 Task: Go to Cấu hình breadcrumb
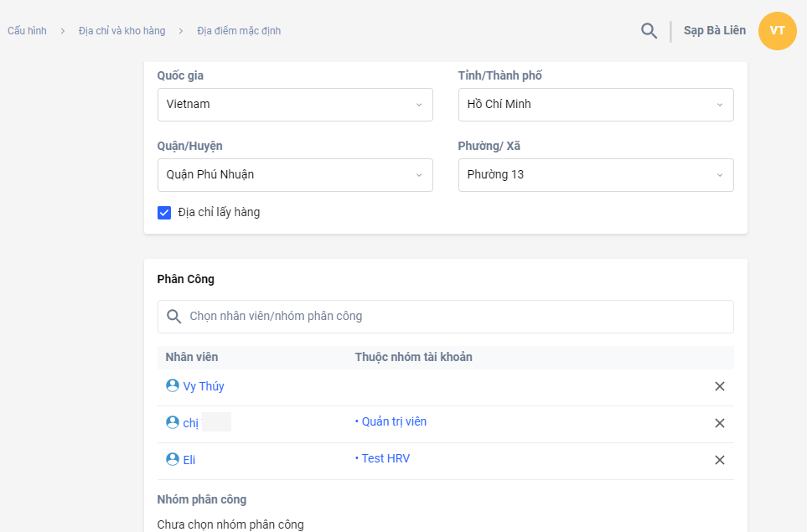(x=27, y=31)
